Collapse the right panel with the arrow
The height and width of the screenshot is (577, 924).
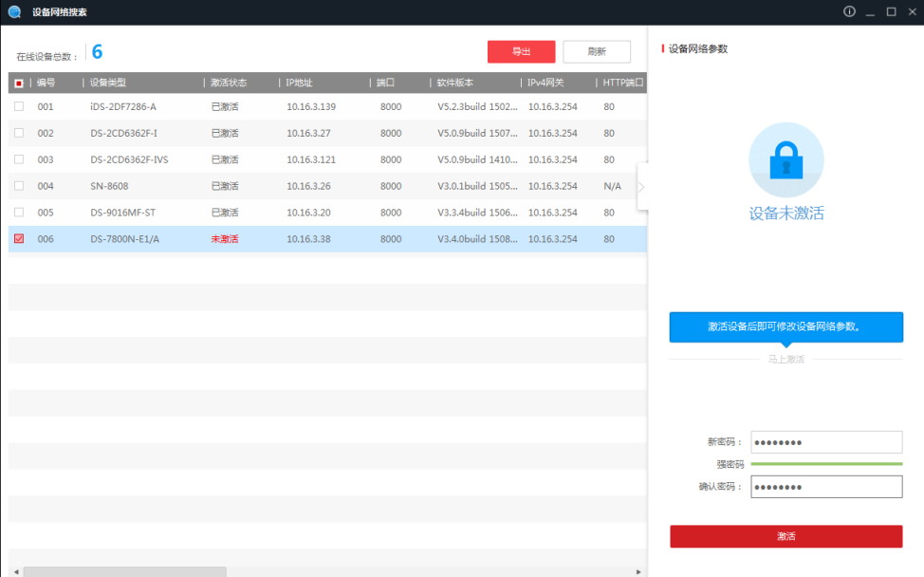click(x=641, y=187)
